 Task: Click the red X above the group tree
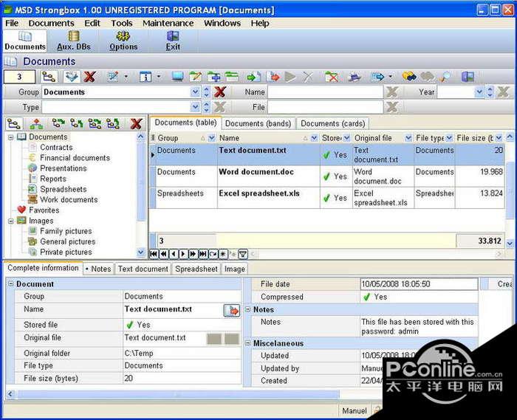click(x=136, y=124)
